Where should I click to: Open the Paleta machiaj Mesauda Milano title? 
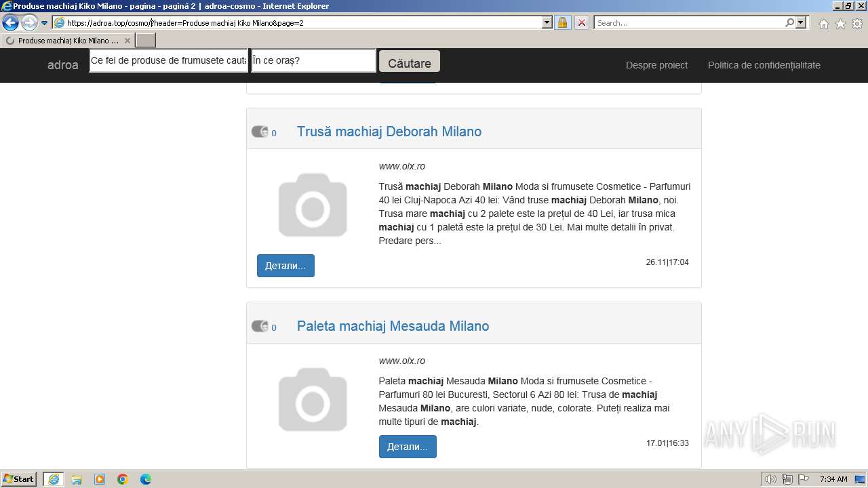tap(393, 326)
